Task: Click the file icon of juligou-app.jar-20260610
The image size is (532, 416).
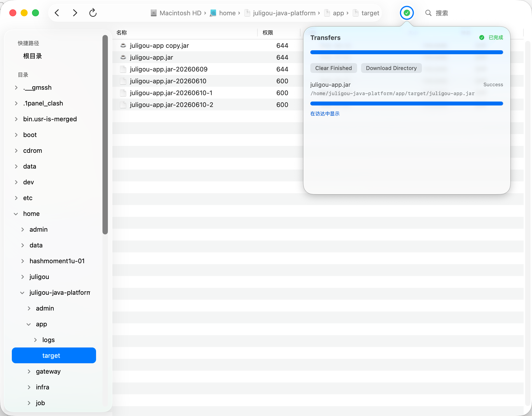Action: tap(123, 81)
